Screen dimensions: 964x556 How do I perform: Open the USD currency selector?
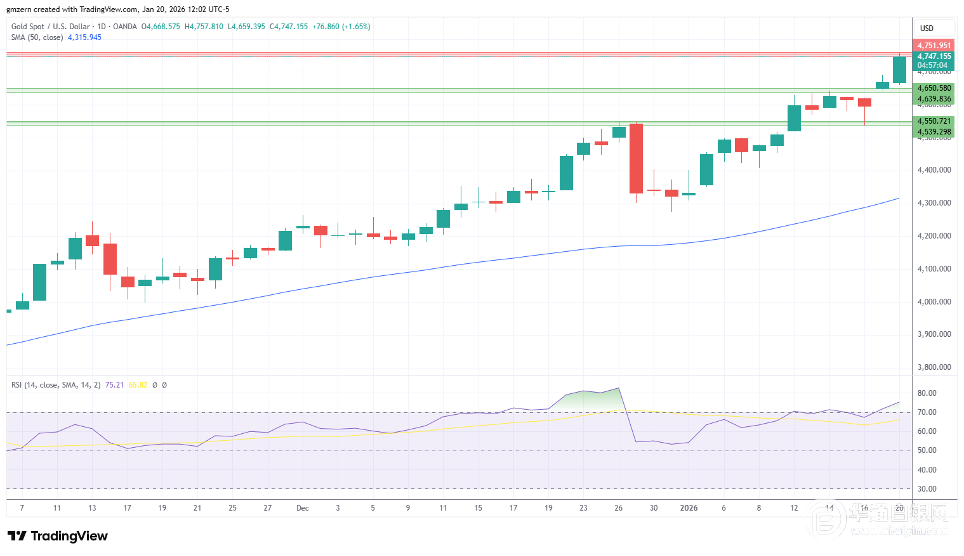[926, 27]
